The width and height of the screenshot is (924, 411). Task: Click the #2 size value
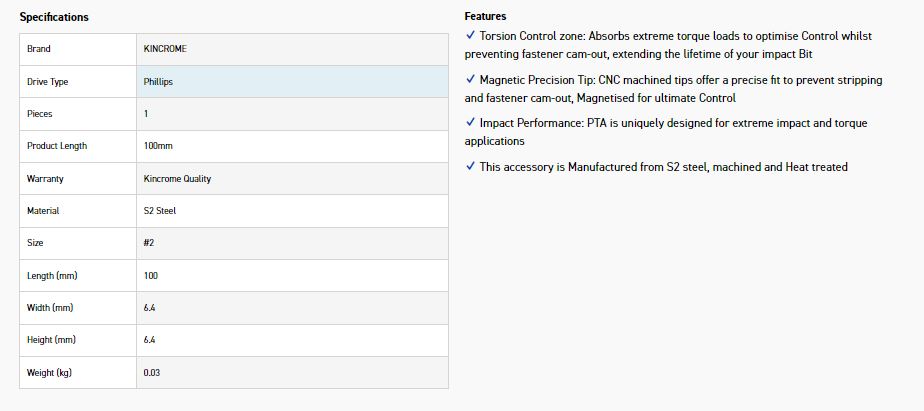[150, 243]
